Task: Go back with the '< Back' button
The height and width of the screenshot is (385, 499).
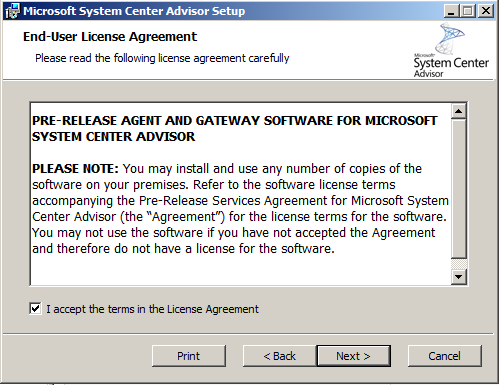Action: click(280, 356)
